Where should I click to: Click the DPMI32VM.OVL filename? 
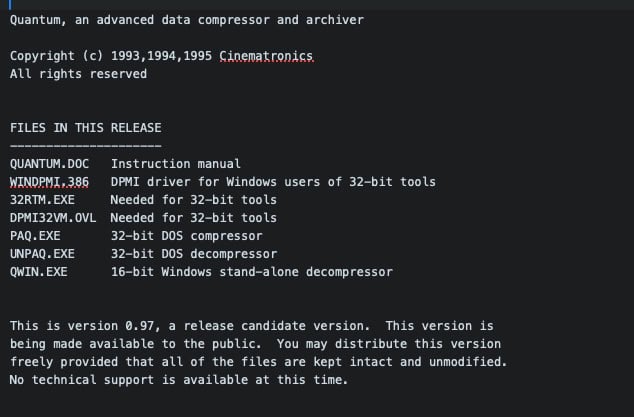click(53, 218)
